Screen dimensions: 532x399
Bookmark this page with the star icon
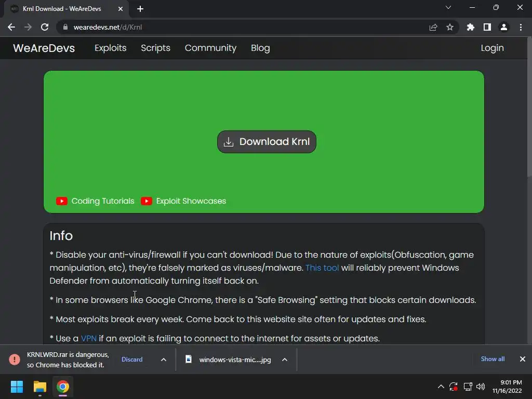(450, 27)
